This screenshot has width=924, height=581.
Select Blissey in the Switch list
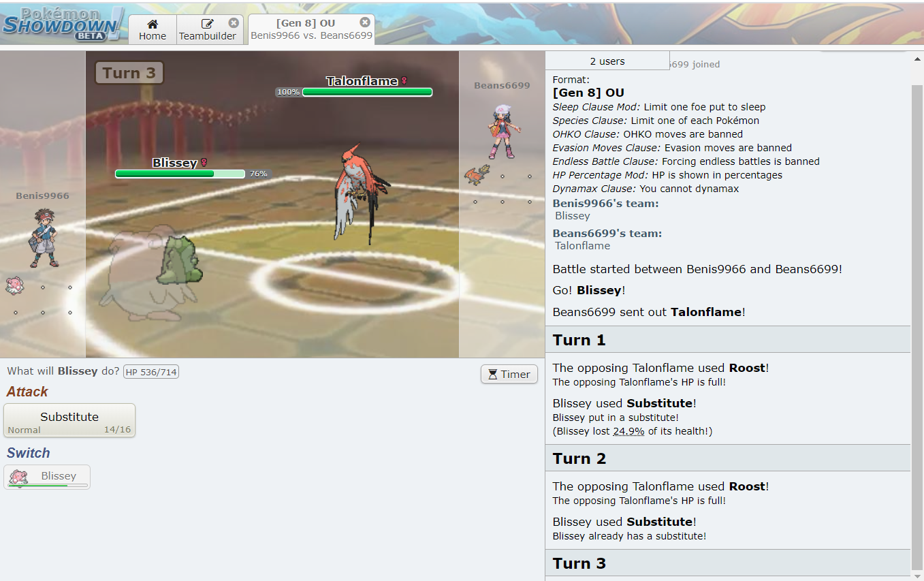click(x=47, y=477)
